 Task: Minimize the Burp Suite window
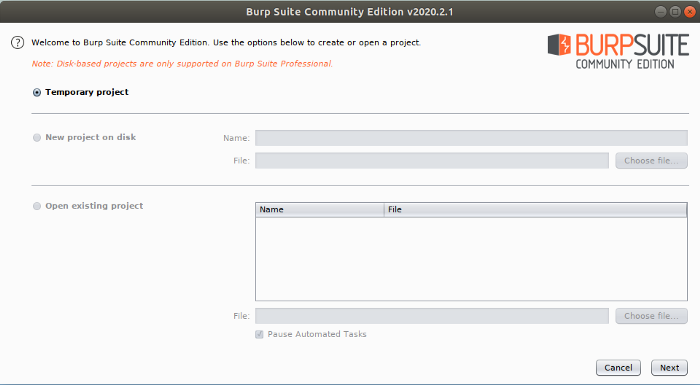coord(660,12)
